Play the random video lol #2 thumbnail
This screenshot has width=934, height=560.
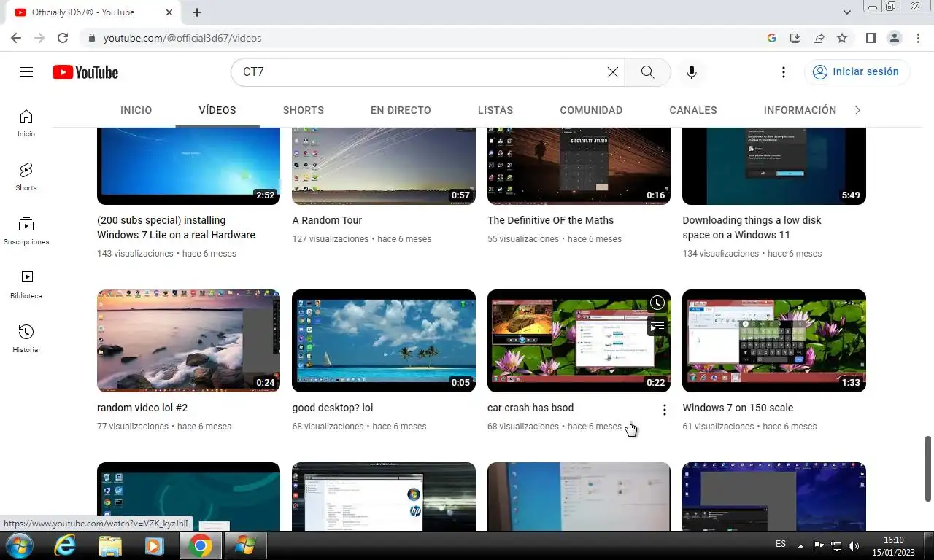pyautogui.click(x=188, y=341)
